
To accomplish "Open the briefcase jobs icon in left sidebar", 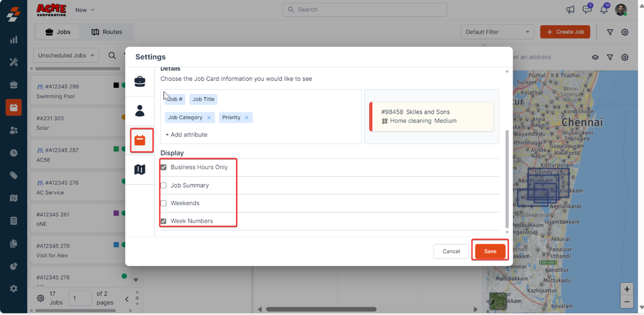I will click(14, 85).
